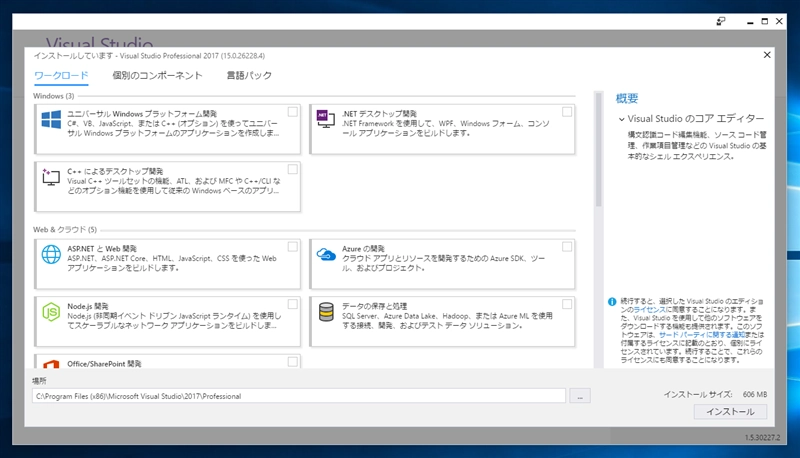Open the サード パーティに関する通知 link

702,335
